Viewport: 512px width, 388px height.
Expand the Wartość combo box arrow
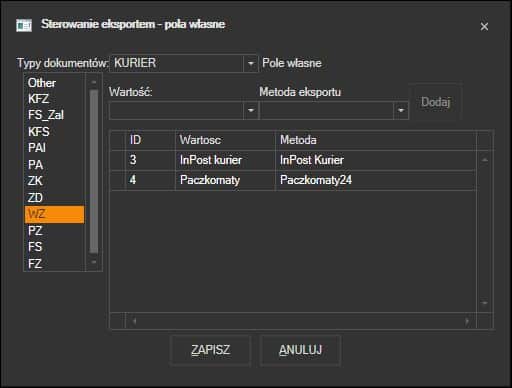(x=251, y=110)
